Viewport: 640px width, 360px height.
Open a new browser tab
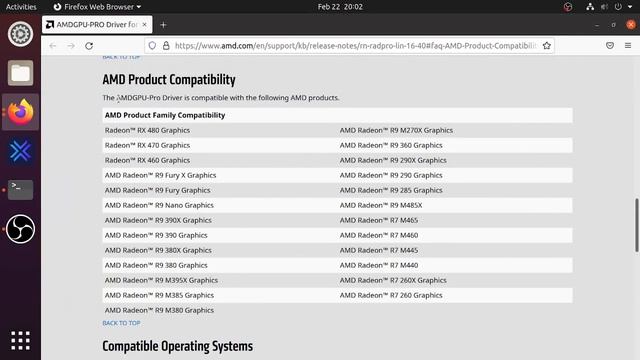(163, 25)
